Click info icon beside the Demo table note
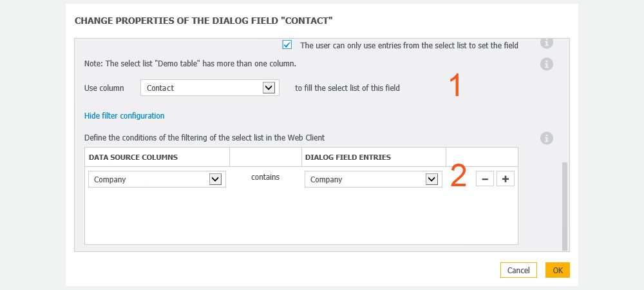Screen dimensions: 644x290 546,64
